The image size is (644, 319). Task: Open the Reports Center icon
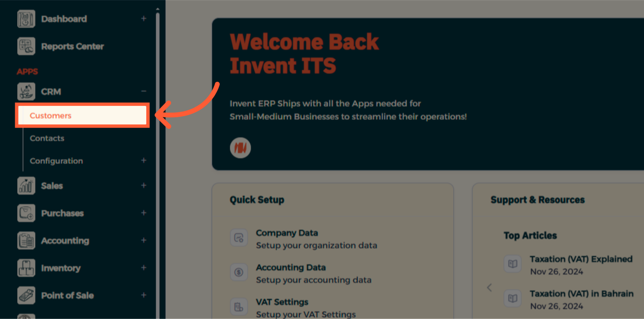pyautogui.click(x=26, y=46)
